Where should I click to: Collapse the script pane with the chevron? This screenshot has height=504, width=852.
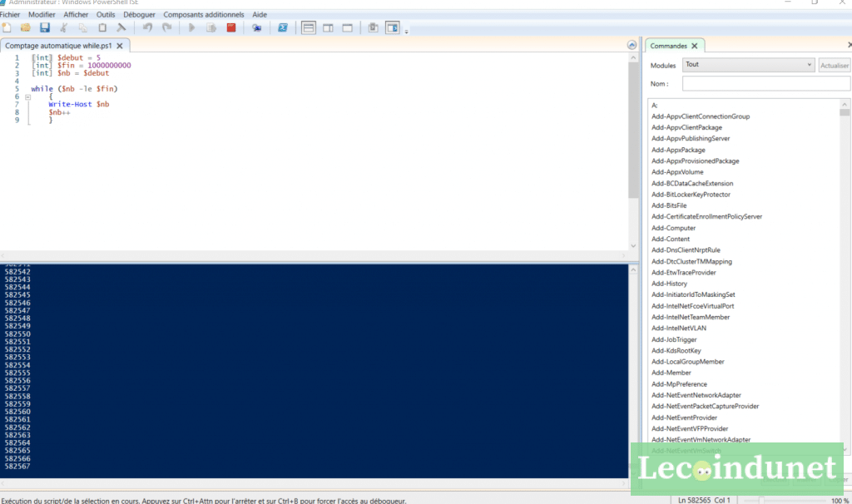(630, 42)
